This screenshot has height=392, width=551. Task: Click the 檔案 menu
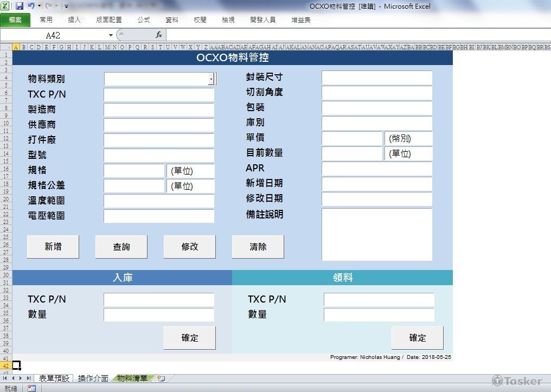[15, 20]
